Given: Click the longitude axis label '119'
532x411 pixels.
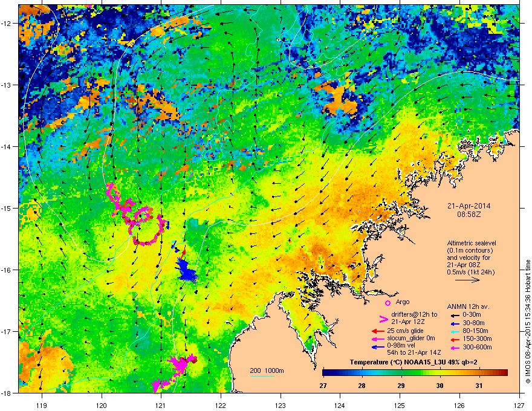Looking at the screenshot, I should point(42,405).
